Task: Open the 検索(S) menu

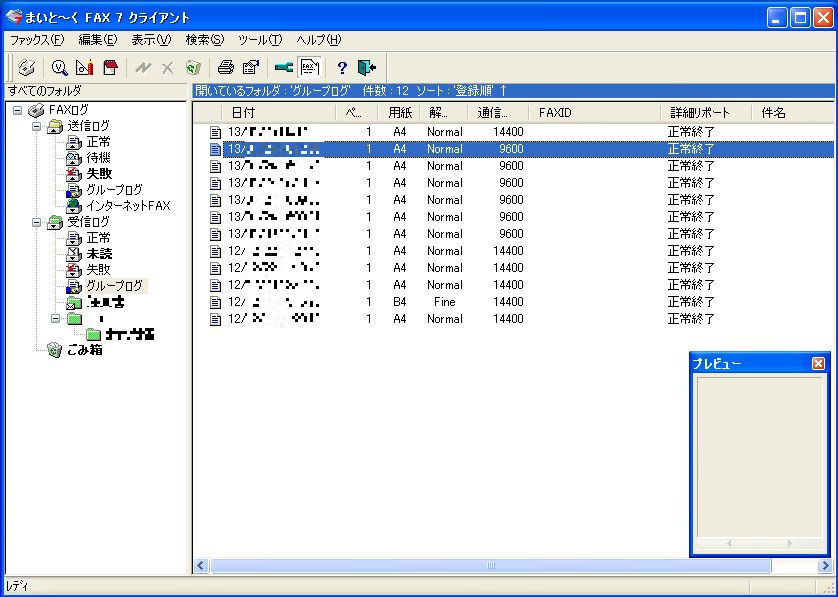Action: [x=205, y=40]
